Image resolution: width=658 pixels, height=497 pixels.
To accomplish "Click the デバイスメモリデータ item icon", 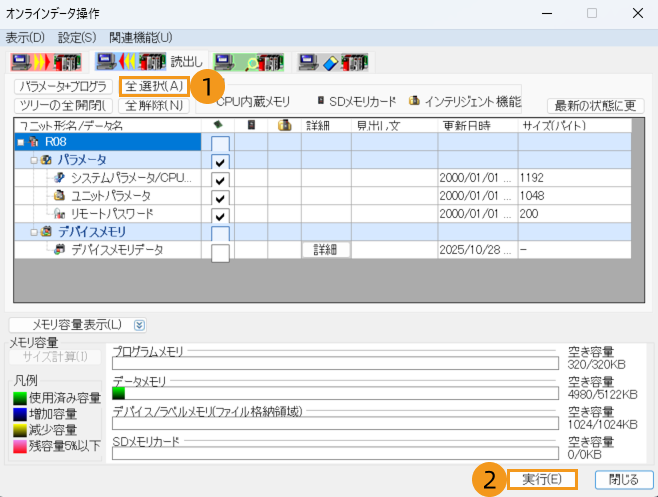I will [59, 249].
